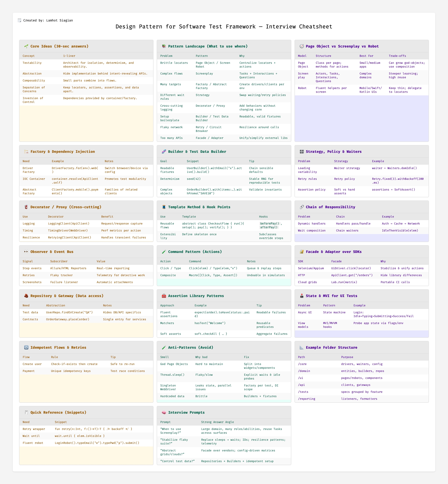Select the Anti-Patterns (Avoid) section heading
This screenshot has width=448, height=484.
[x=191, y=348]
